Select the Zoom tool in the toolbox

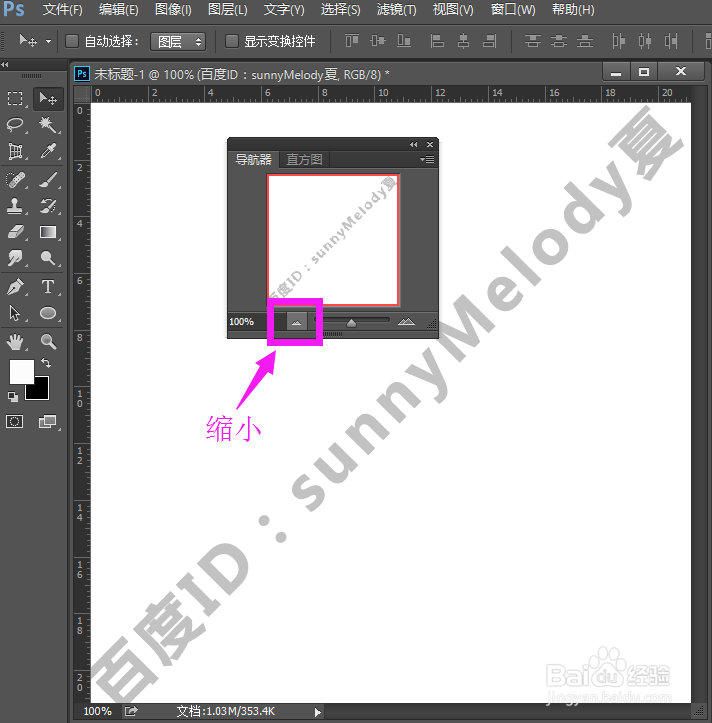point(48,342)
